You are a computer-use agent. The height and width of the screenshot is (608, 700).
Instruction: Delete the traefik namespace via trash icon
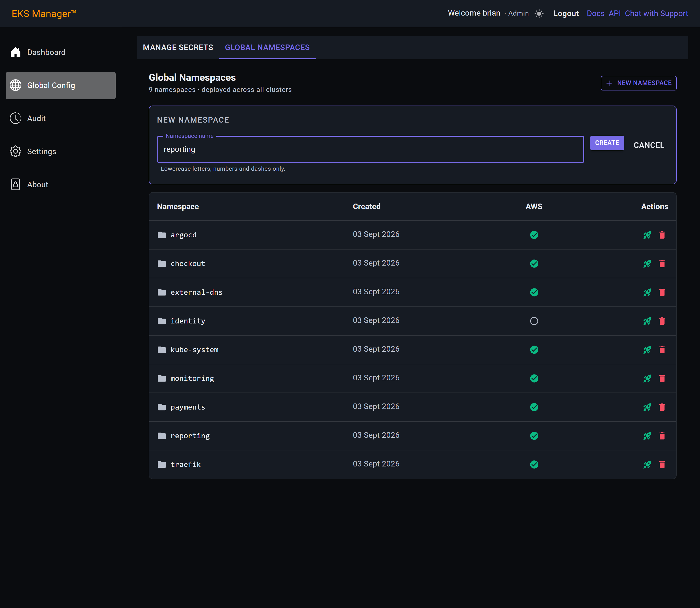click(x=662, y=465)
